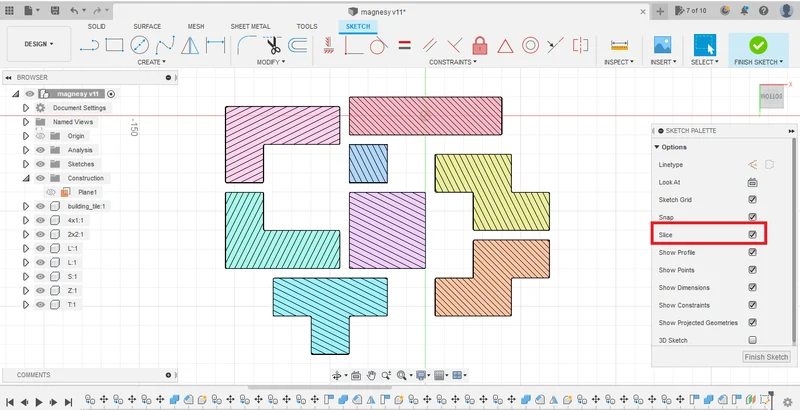Collapse the Construction folder
800x410 pixels.
(26, 178)
